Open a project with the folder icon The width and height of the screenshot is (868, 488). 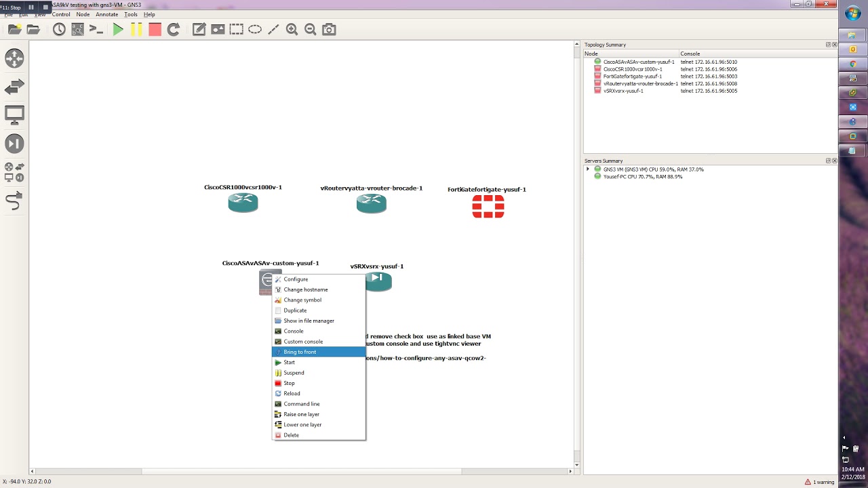point(33,29)
